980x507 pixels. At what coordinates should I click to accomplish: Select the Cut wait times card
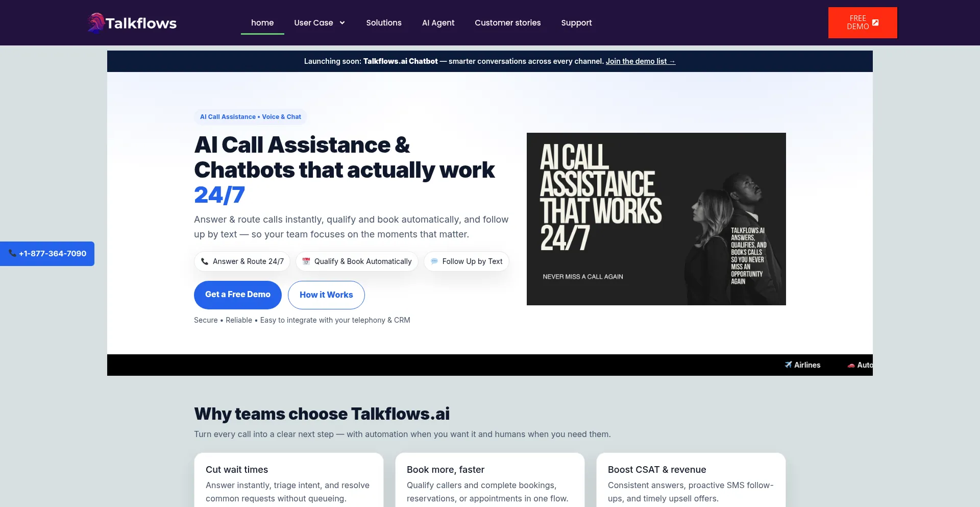(x=289, y=480)
